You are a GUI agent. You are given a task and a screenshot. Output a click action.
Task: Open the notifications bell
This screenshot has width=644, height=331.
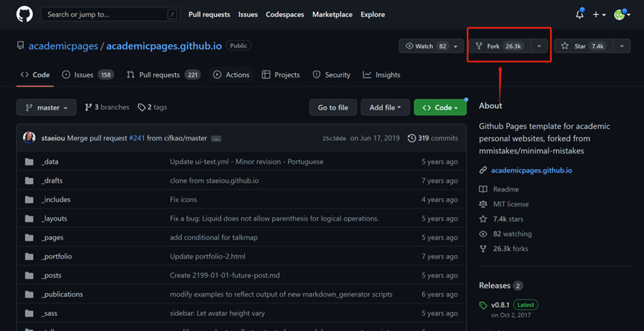[579, 14]
